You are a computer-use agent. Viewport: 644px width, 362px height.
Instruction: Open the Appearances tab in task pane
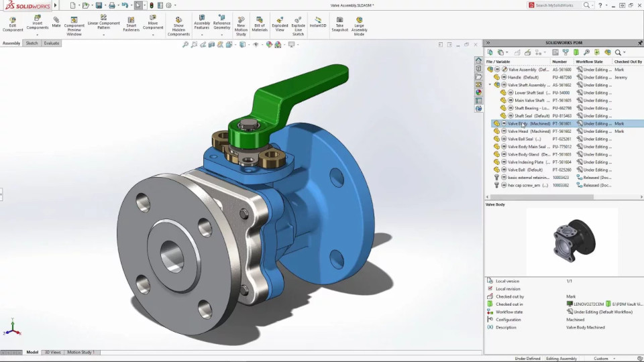click(x=478, y=93)
